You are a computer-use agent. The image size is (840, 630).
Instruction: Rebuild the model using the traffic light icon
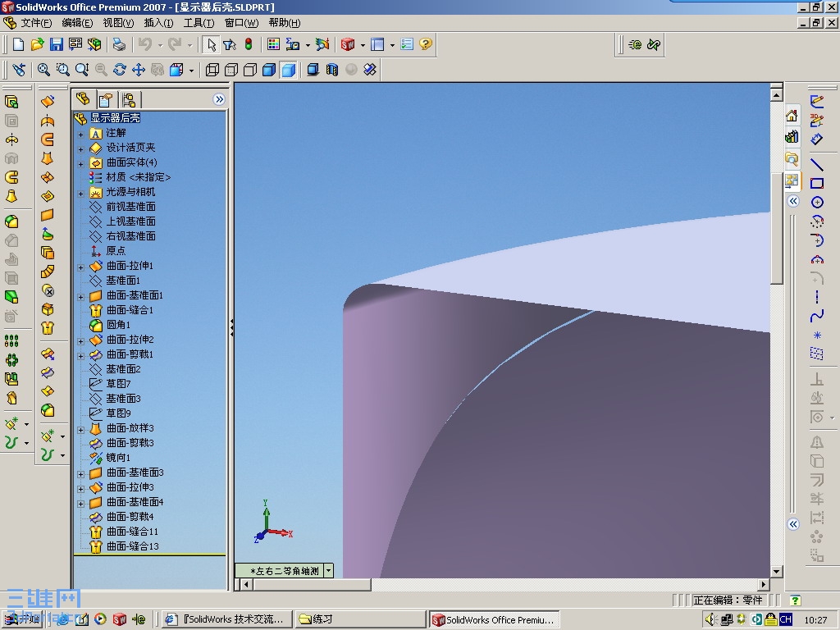(249, 44)
